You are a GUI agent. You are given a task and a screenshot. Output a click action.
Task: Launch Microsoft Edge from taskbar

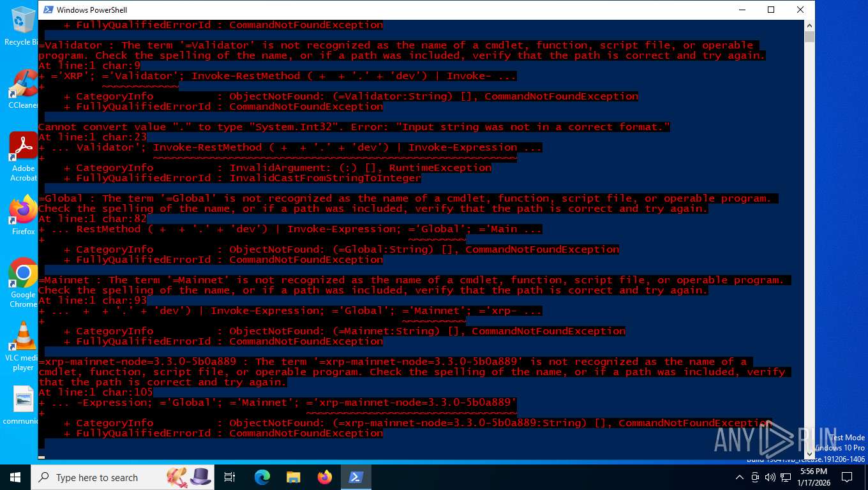pos(262,477)
